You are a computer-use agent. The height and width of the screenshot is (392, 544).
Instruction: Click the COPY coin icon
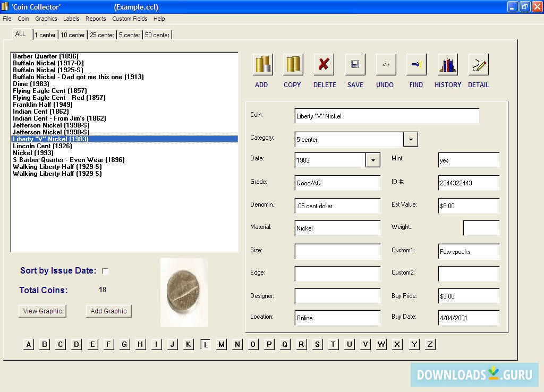click(x=293, y=65)
